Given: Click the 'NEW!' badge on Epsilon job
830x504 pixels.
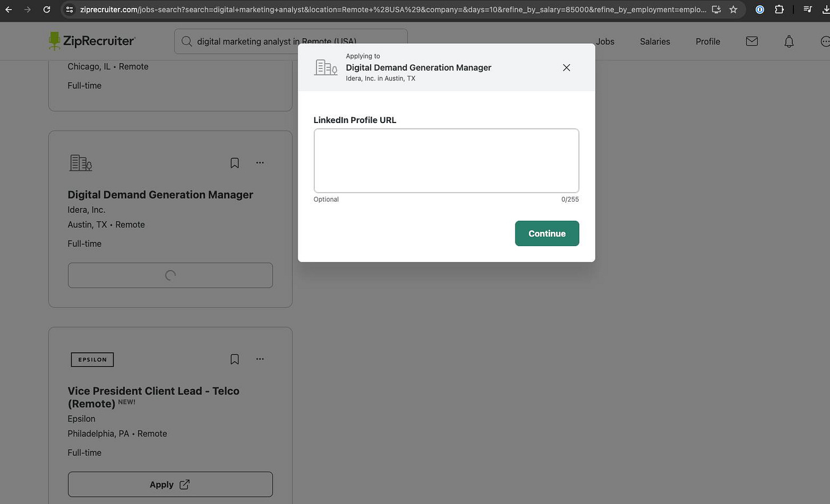Looking at the screenshot, I should [x=127, y=402].
